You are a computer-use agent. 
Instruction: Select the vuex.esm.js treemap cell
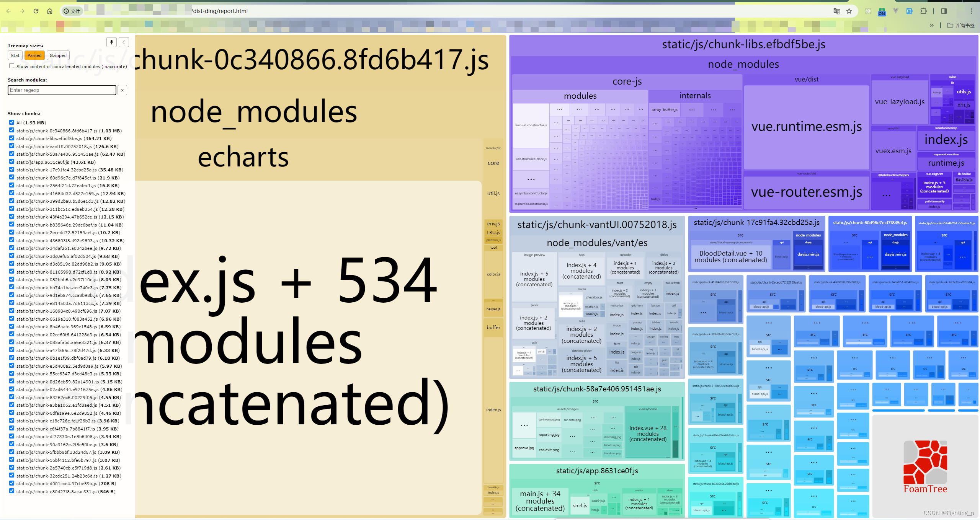pos(893,151)
